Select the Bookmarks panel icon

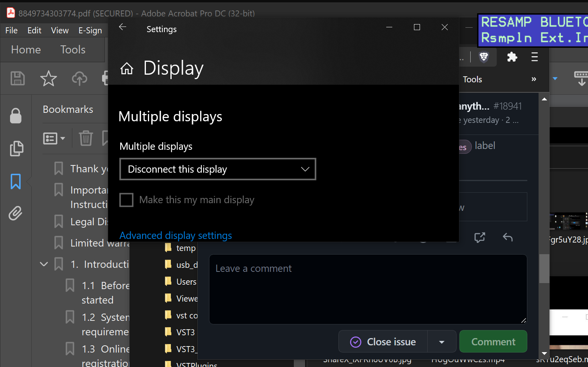click(15, 181)
